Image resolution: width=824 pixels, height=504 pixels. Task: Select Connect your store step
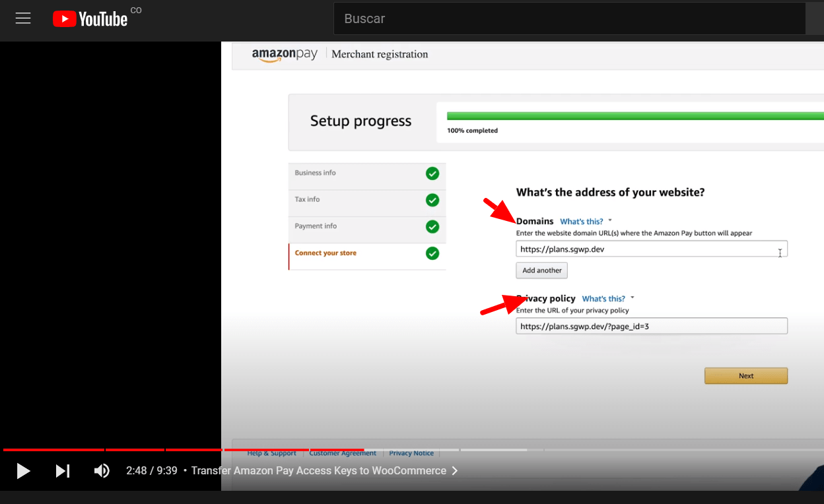point(367,256)
